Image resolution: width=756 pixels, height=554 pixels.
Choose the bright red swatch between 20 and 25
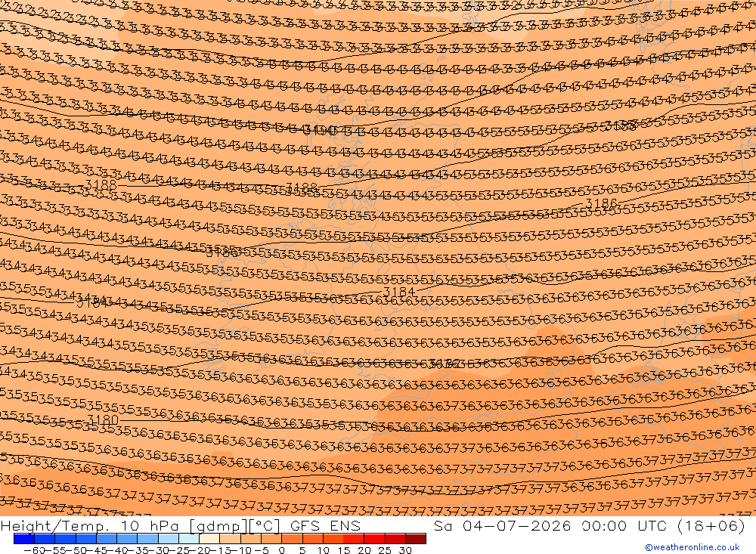(375, 539)
